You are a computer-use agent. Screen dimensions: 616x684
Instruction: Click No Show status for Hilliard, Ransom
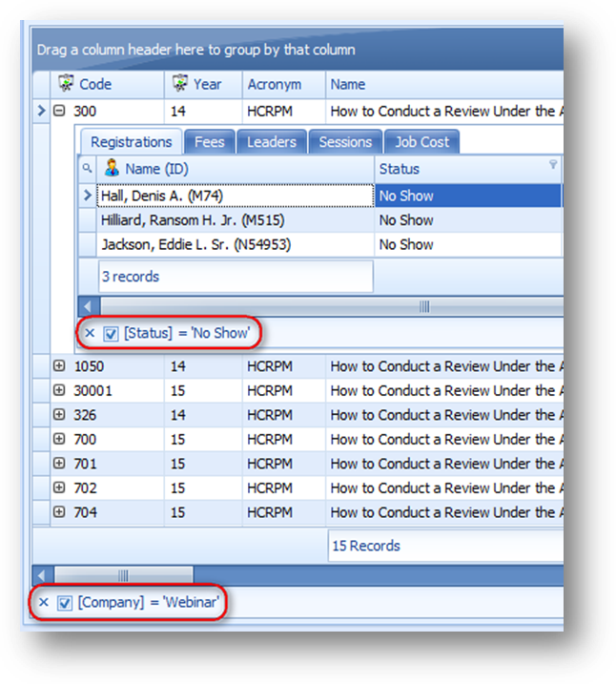click(468, 219)
